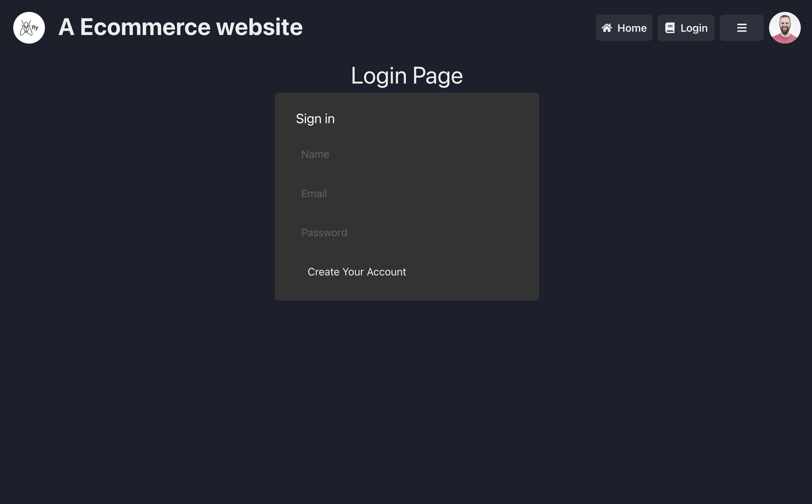Click the 'Password' placeholder text
This screenshot has width=812, height=504.
pos(324,233)
